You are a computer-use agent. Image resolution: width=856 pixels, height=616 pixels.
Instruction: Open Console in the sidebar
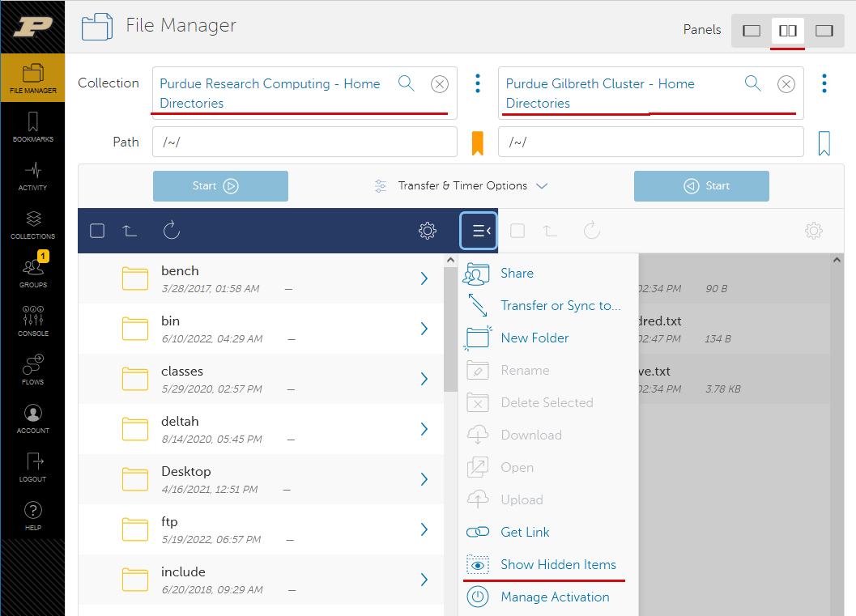click(32, 321)
